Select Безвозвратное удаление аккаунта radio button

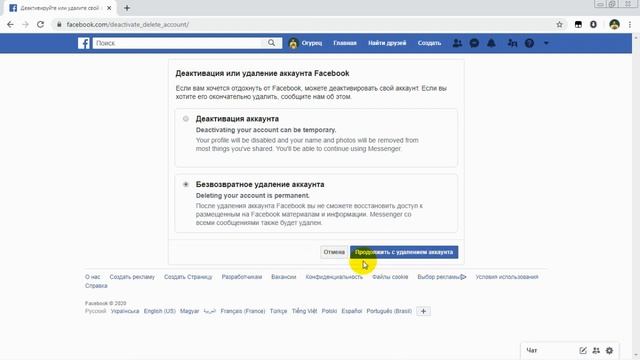(186, 184)
